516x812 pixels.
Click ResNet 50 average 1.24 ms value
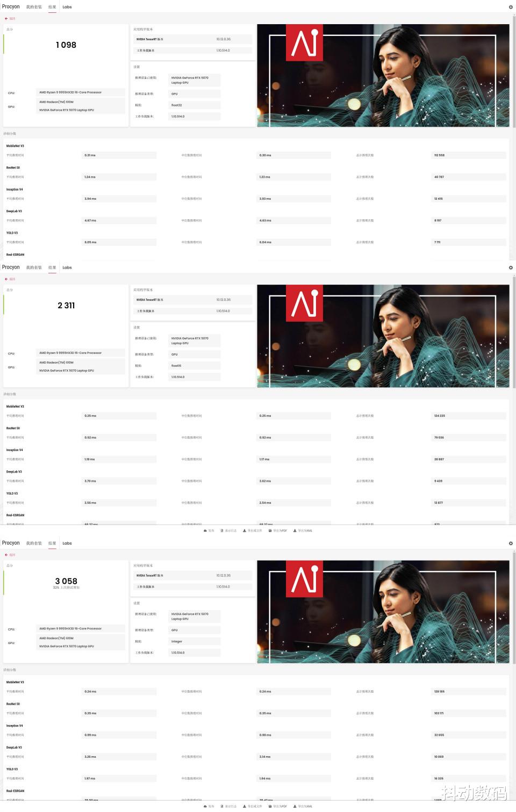coord(119,177)
